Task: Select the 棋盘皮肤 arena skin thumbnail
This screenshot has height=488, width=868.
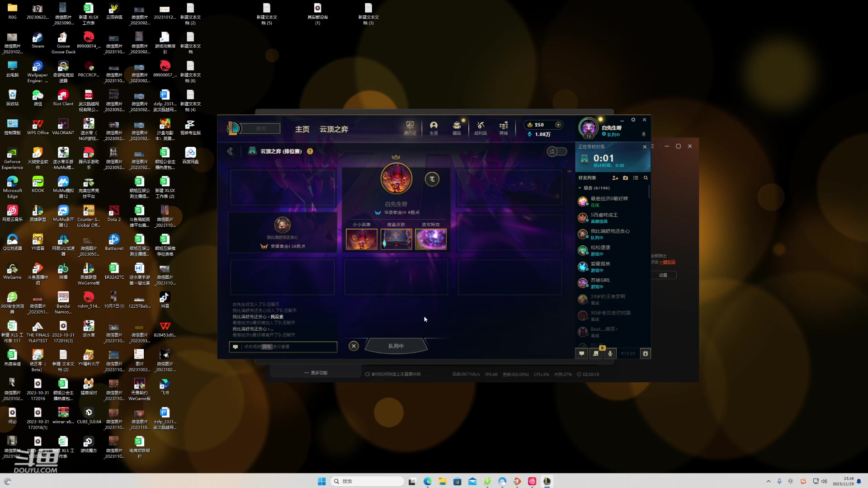Action: tap(396, 239)
